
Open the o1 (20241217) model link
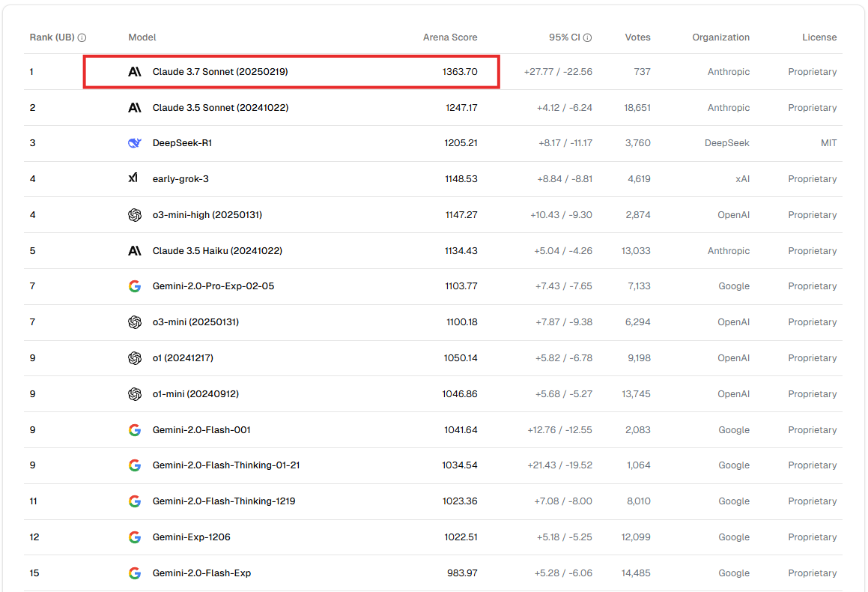[x=183, y=358]
